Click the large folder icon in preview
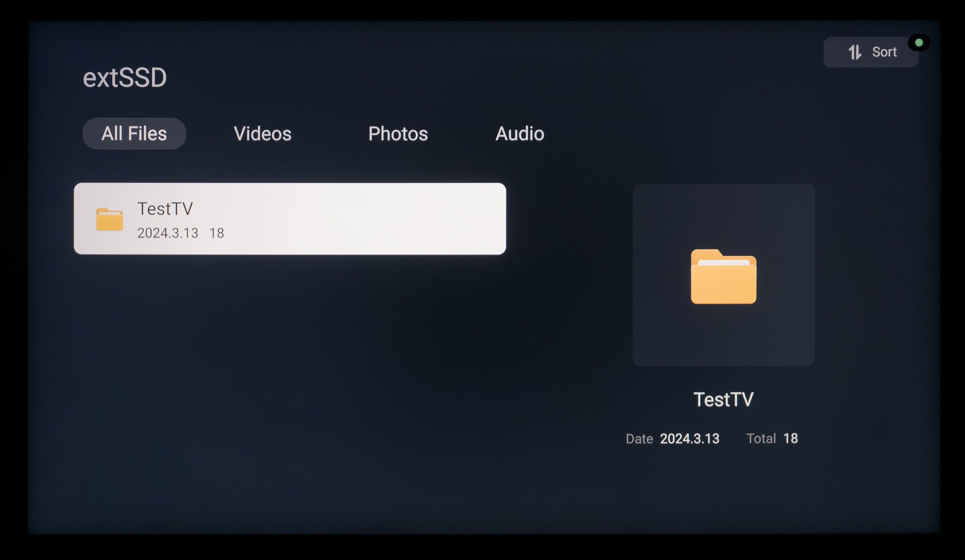 coord(723,277)
